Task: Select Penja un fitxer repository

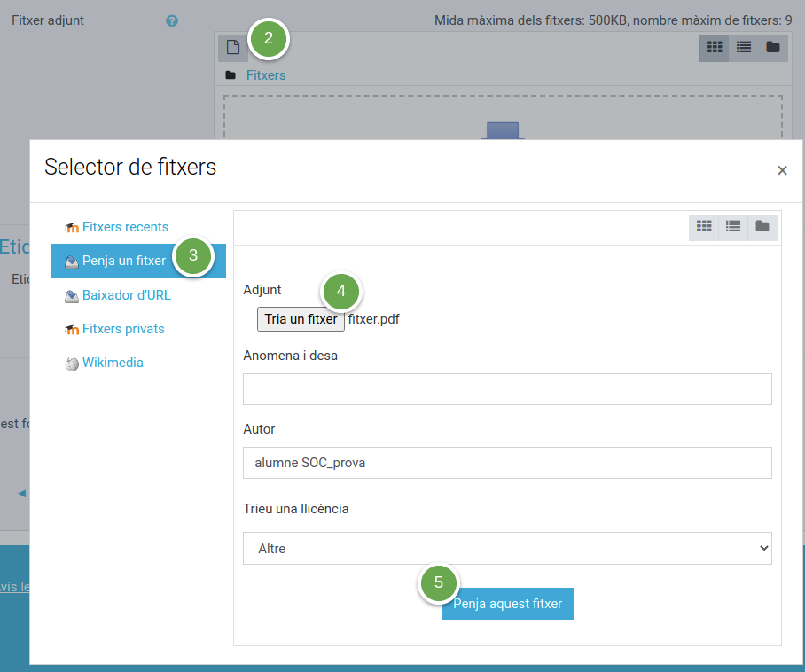Action: click(x=138, y=261)
